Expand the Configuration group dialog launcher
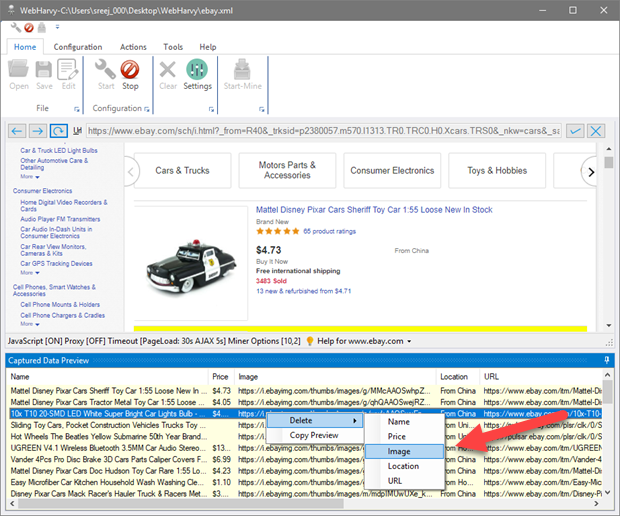Image resolution: width=620 pixels, height=516 pixels. click(x=147, y=108)
